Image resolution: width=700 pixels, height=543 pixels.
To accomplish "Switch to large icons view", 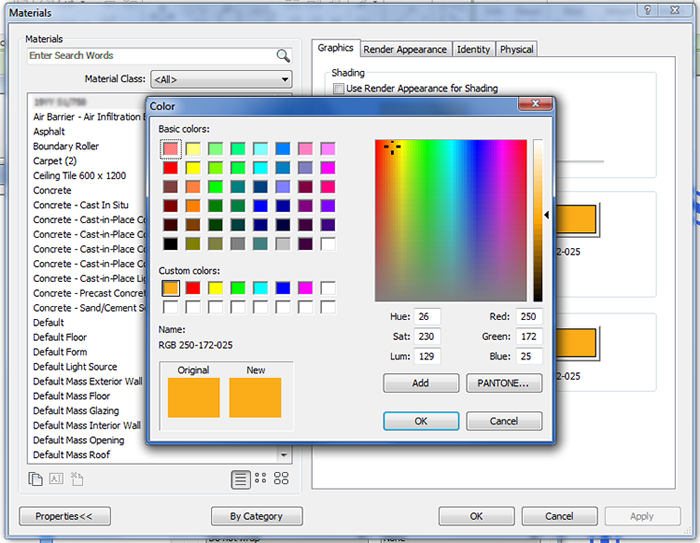I will click(281, 479).
